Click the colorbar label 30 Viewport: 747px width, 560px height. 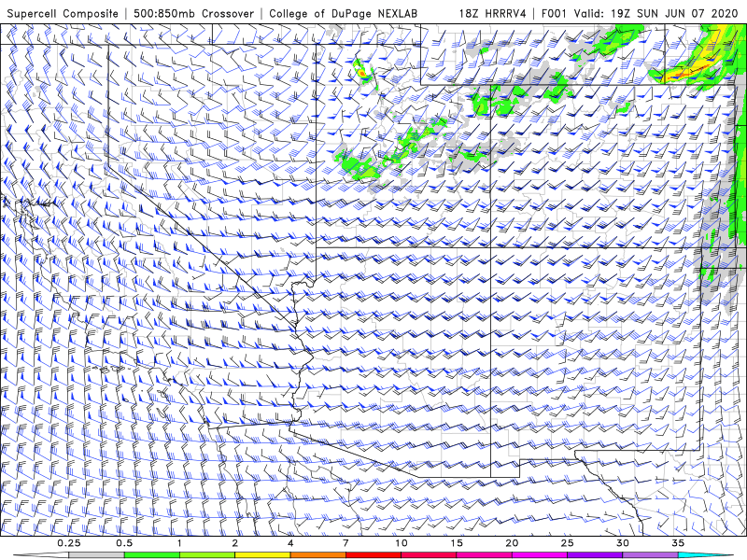tap(622, 543)
